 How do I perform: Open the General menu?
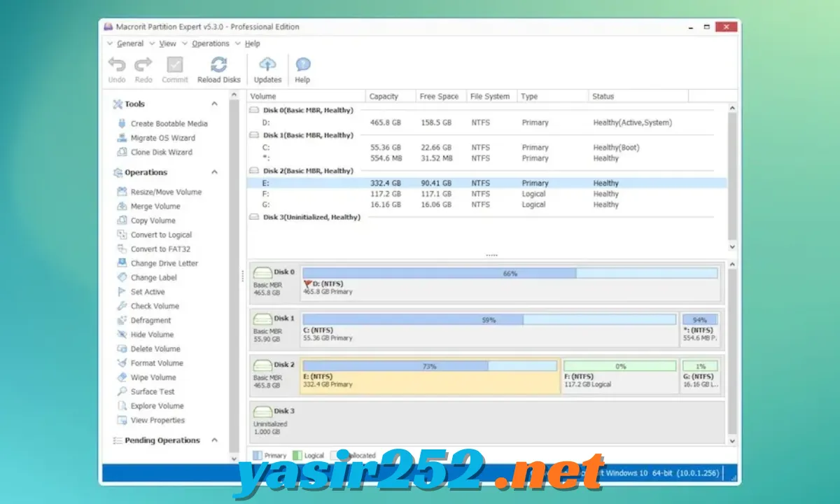[x=130, y=43]
